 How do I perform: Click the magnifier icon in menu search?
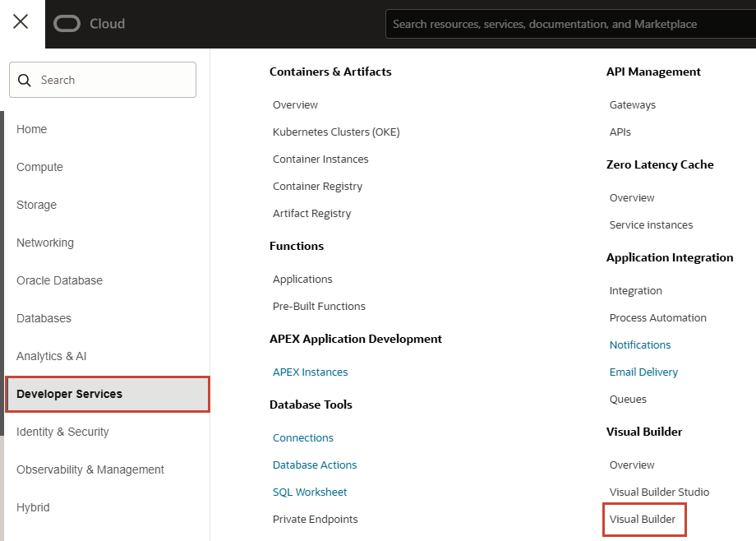click(25, 80)
